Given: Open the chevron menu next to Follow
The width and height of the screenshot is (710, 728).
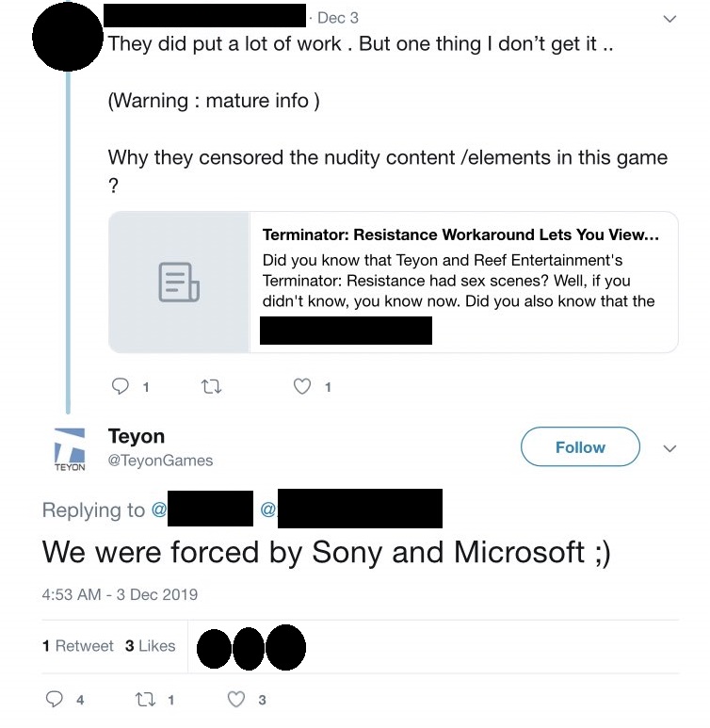Looking at the screenshot, I should (670, 448).
